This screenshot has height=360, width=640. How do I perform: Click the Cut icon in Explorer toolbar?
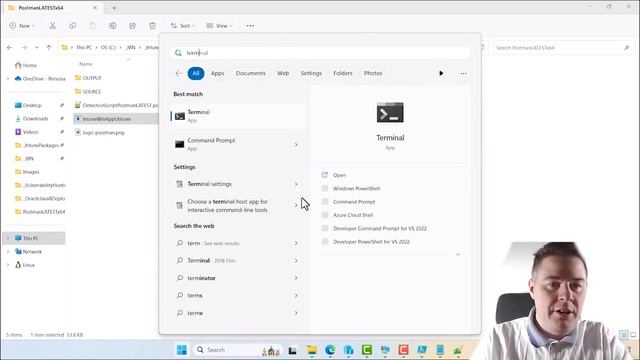53,26
